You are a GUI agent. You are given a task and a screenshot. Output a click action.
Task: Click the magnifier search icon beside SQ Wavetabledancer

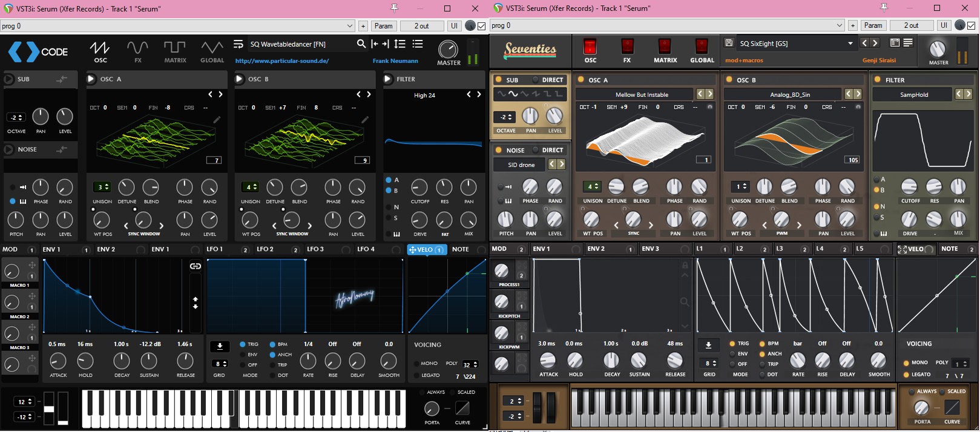tap(361, 44)
